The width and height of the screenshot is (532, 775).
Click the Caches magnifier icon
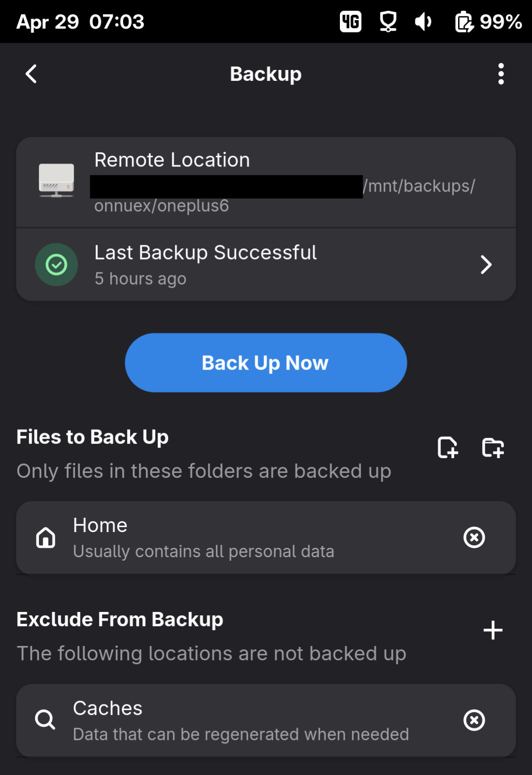click(45, 720)
